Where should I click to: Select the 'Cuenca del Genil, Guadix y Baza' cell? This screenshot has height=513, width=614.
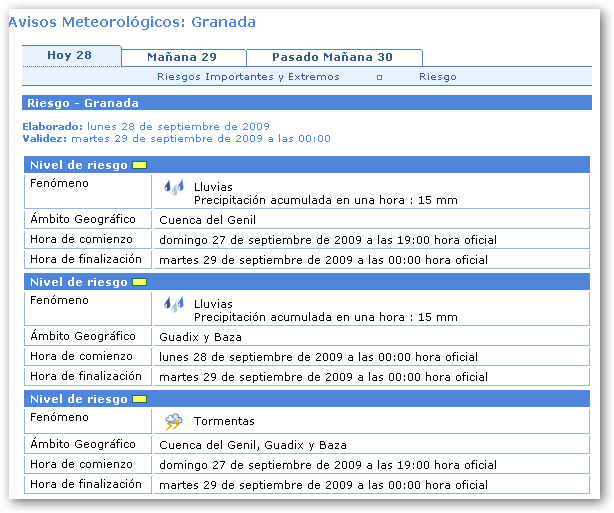pyautogui.click(x=253, y=445)
